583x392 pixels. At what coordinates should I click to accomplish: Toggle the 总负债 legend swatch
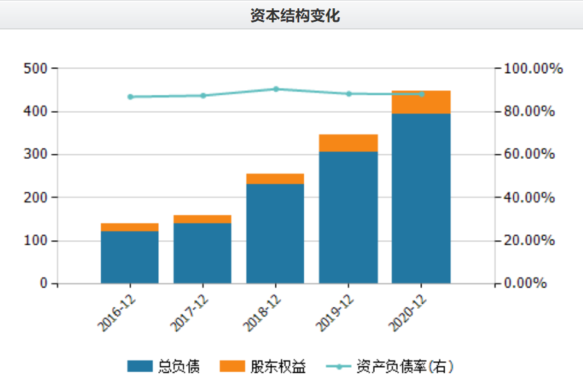point(140,366)
